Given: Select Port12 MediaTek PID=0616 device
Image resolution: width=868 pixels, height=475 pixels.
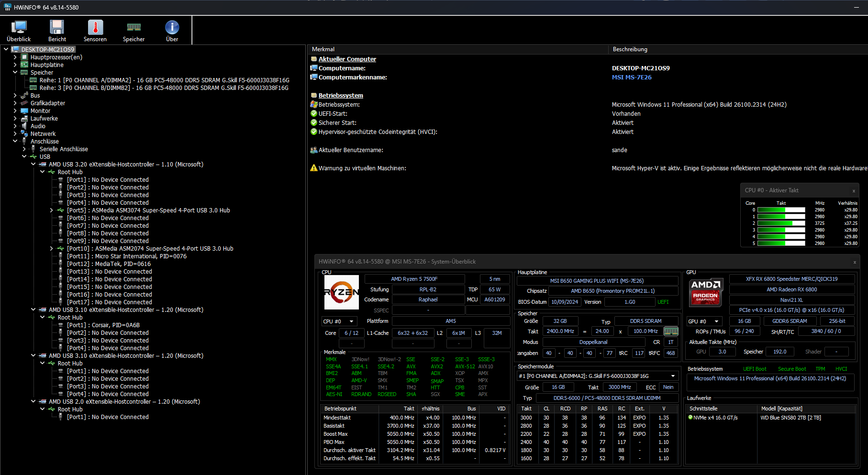Looking at the screenshot, I should 109,264.
